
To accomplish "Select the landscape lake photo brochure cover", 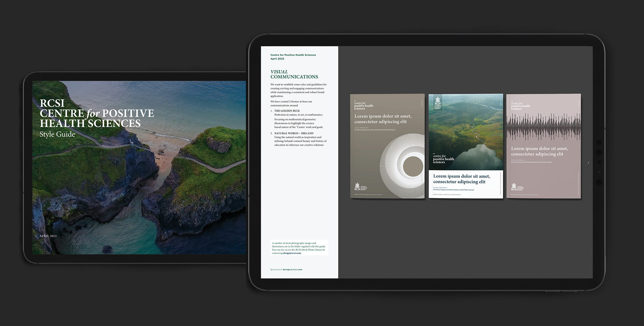I will 466,146.
